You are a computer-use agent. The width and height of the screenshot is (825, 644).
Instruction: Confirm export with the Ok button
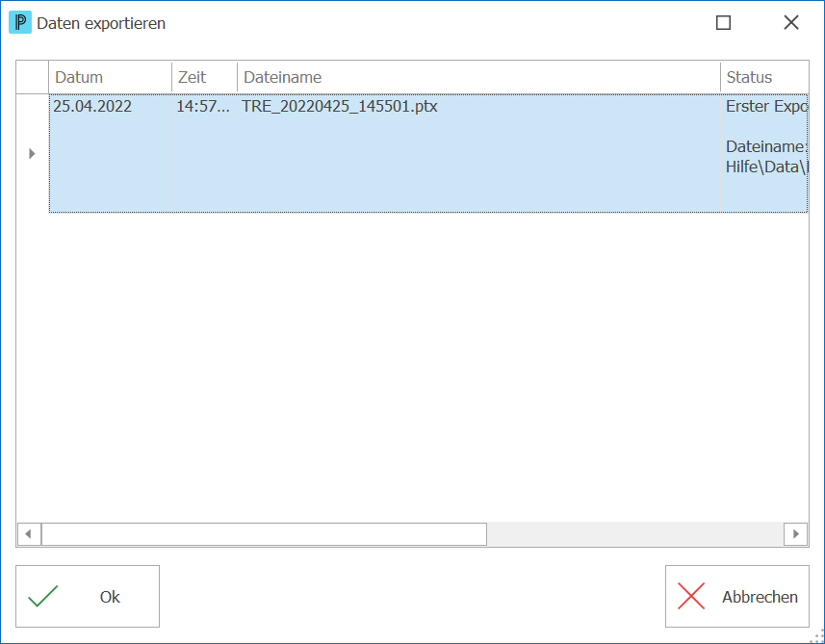[x=88, y=596]
